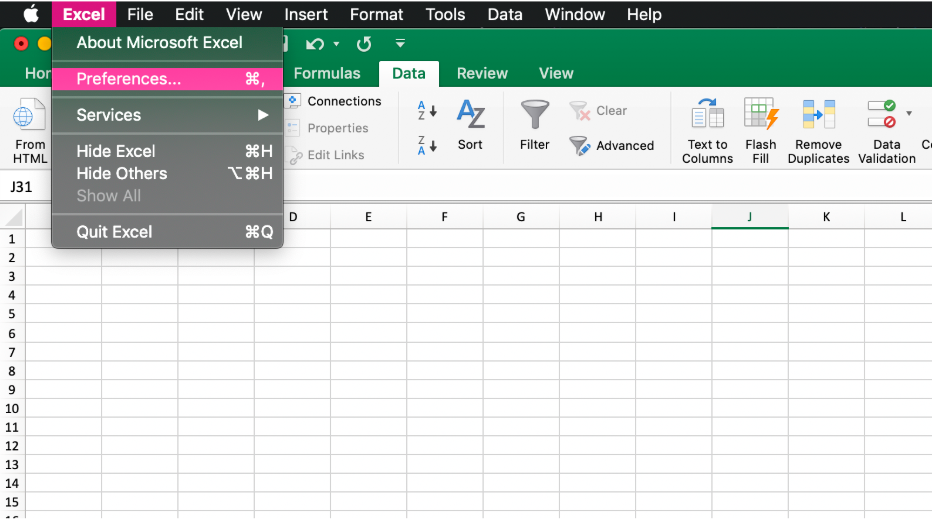
Task: Choose About Microsoft Excel
Action: pyautogui.click(x=167, y=43)
